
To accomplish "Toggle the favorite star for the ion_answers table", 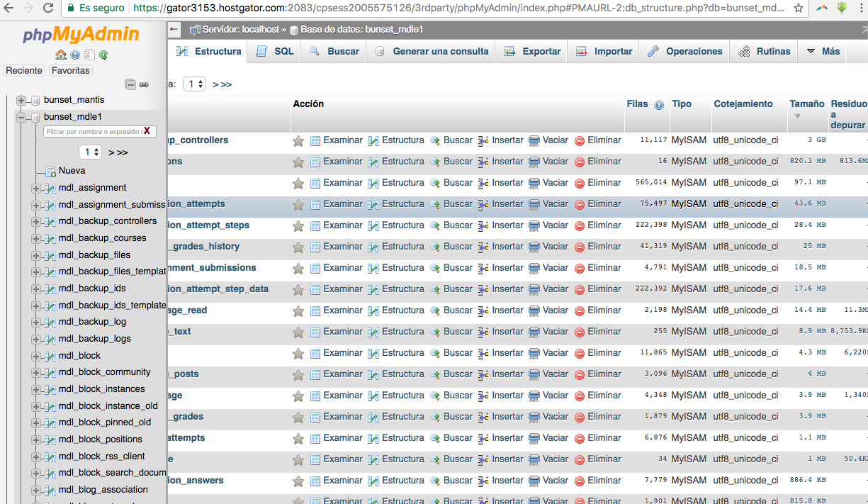I will pyautogui.click(x=298, y=481).
